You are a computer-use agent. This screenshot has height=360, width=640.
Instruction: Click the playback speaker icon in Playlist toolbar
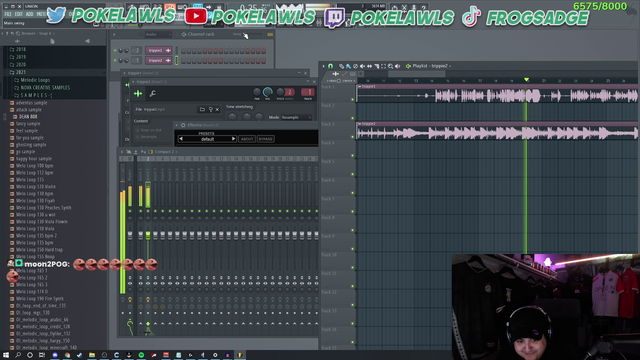click(x=398, y=66)
